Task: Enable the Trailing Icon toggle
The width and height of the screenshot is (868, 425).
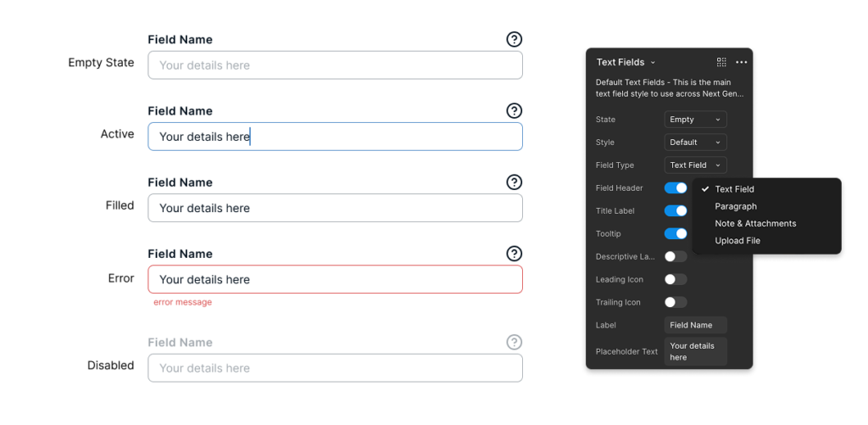Action: (676, 302)
